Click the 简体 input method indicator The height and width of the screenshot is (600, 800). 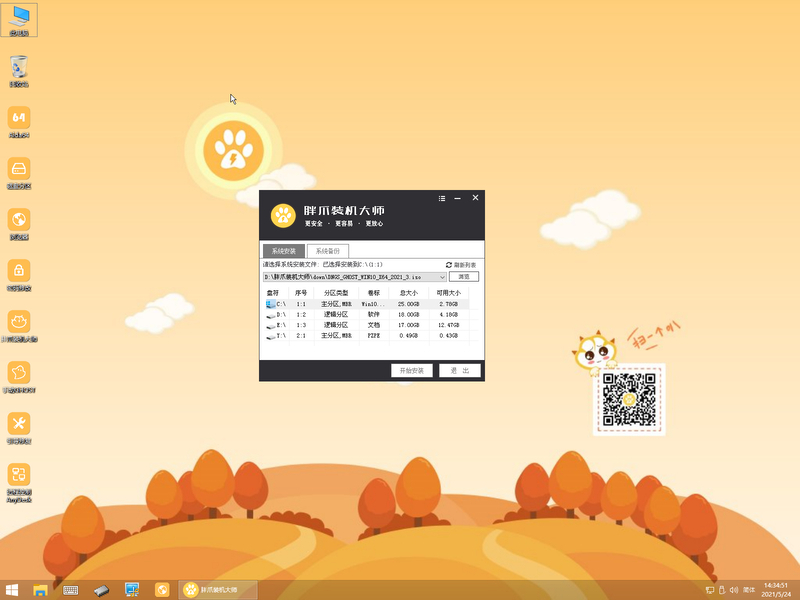pos(749,590)
